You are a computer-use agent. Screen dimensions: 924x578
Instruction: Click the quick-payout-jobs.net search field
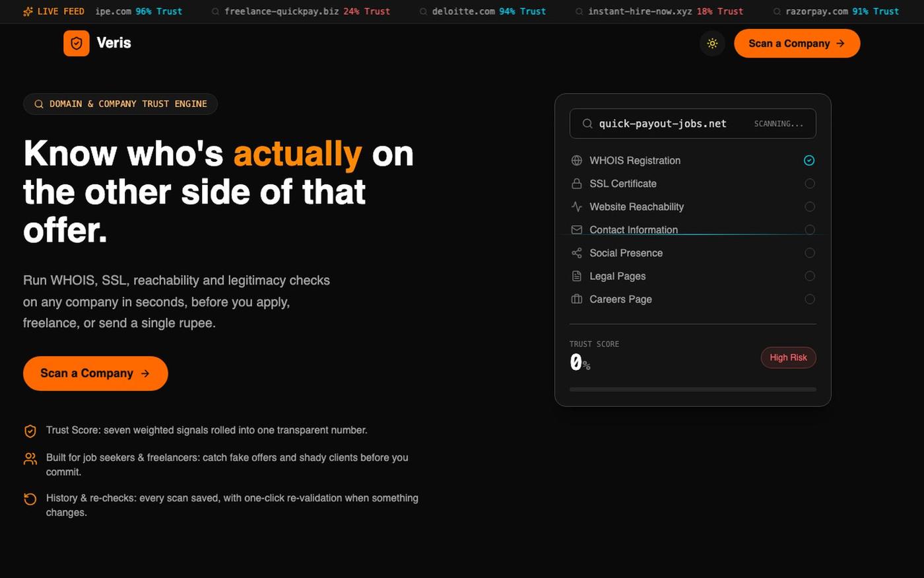pyautogui.click(x=692, y=124)
